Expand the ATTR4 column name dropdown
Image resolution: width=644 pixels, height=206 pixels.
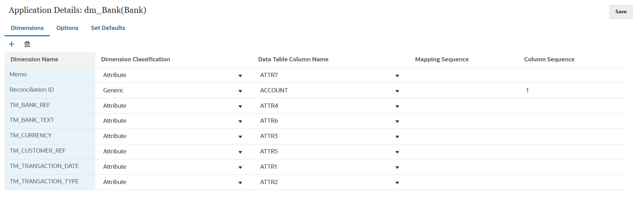[397, 106]
